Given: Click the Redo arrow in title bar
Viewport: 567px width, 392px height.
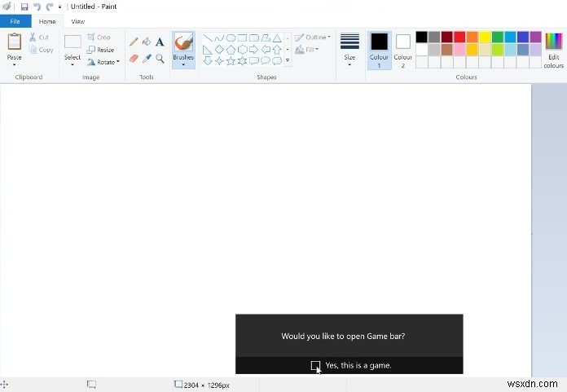Looking at the screenshot, I should (x=50, y=7).
